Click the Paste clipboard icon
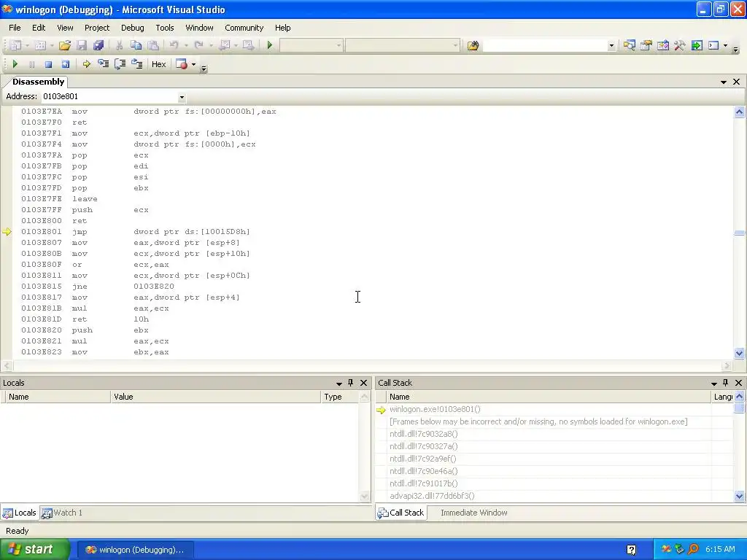 tap(153, 45)
